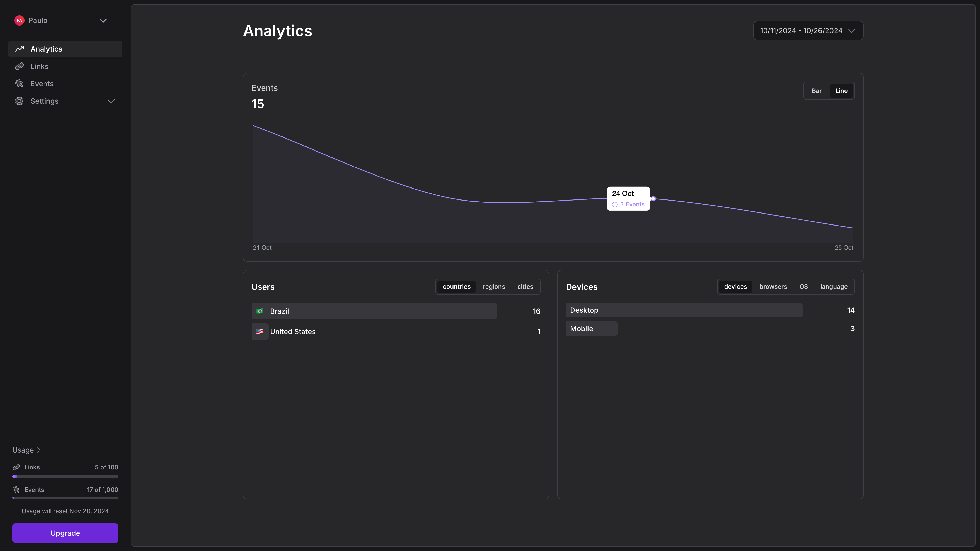980x551 pixels.
Task: Select the countries toggle in Users
Action: pyautogui.click(x=457, y=287)
